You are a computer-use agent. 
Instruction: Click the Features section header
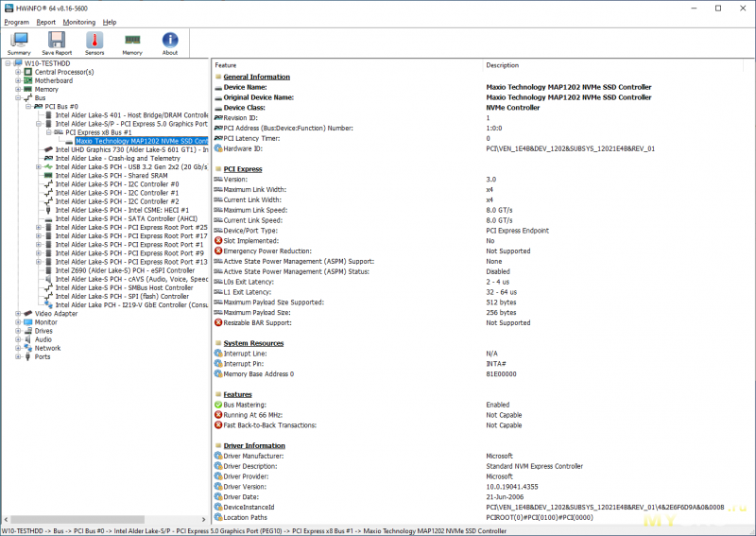pos(237,394)
